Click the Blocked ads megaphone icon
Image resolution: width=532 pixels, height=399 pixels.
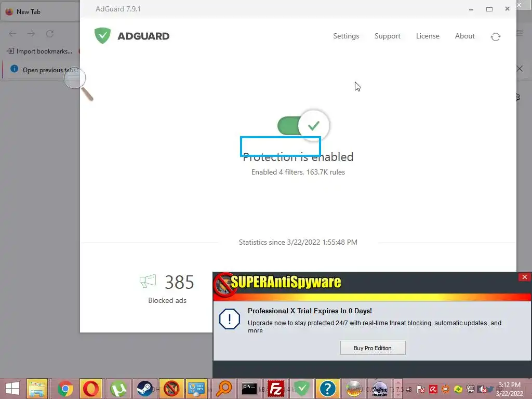pyautogui.click(x=148, y=281)
